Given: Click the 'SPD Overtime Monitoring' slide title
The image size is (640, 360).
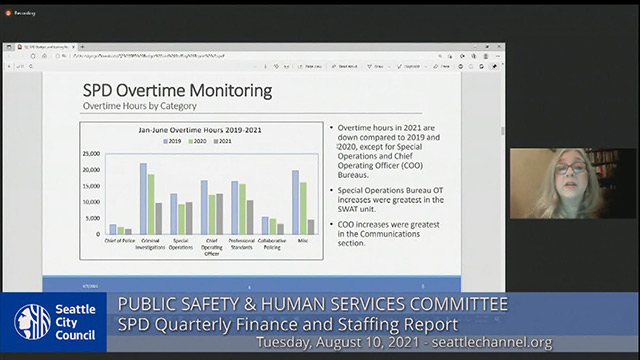Looking at the screenshot, I should point(177,91).
